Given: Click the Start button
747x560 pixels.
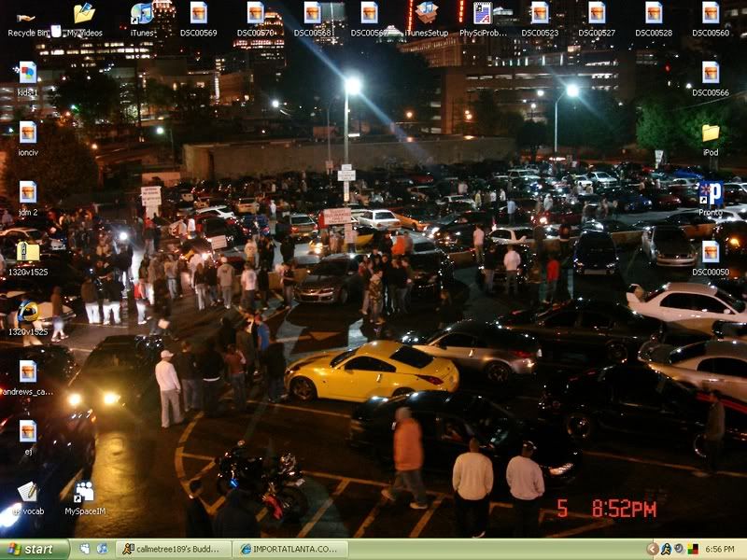Looking at the screenshot, I should coord(35,550).
